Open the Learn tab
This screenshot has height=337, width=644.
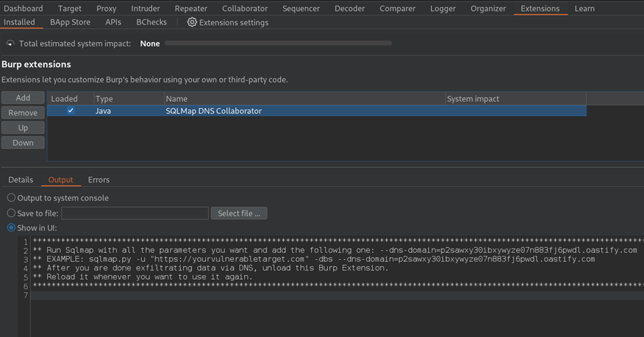click(585, 8)
